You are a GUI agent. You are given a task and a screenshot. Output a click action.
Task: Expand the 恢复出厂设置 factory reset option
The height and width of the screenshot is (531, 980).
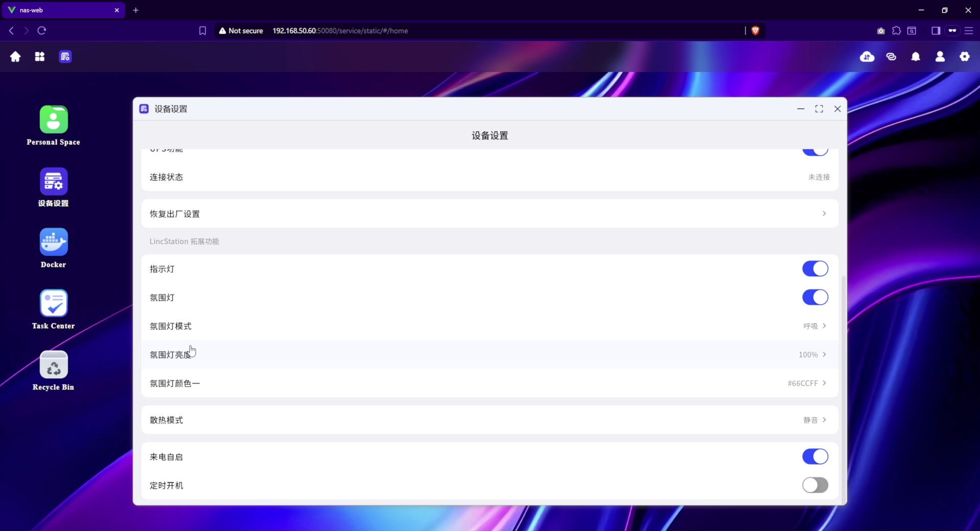823,213
